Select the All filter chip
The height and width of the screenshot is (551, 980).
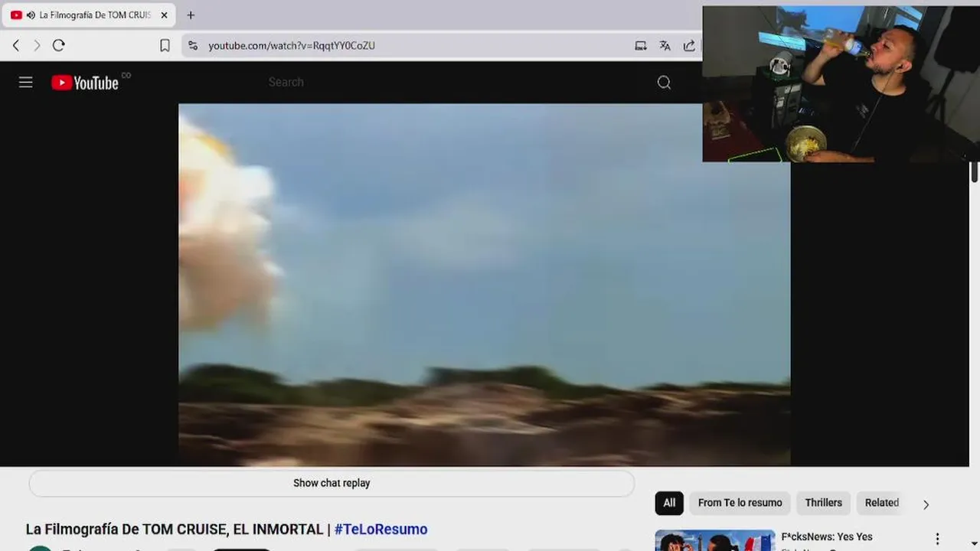tap(669, 503)
